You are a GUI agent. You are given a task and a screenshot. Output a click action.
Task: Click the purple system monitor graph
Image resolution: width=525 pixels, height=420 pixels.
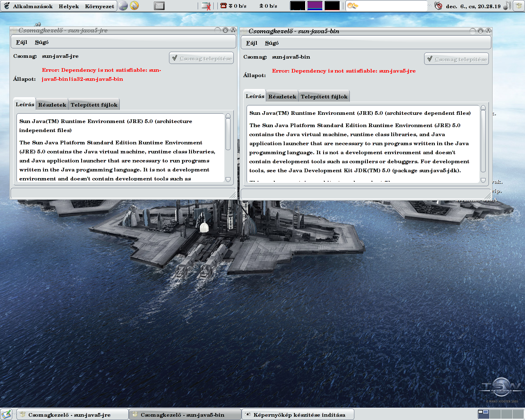(x=315, y=6)
